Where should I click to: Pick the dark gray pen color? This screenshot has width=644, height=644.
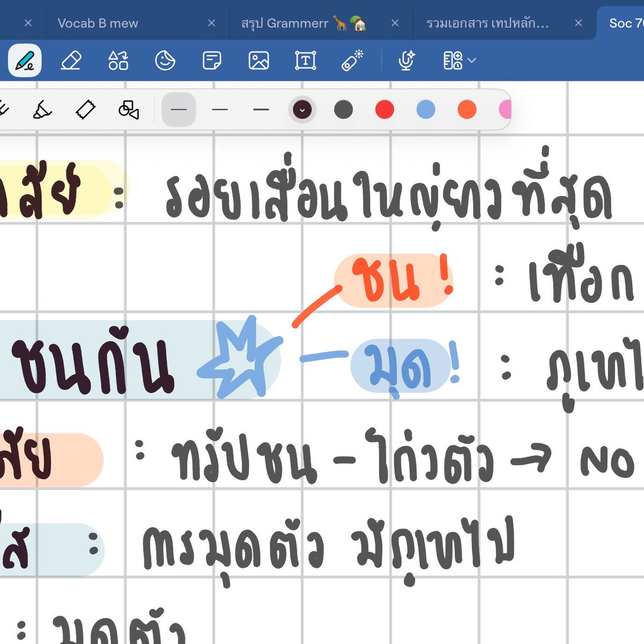click(x=343, y=109)
